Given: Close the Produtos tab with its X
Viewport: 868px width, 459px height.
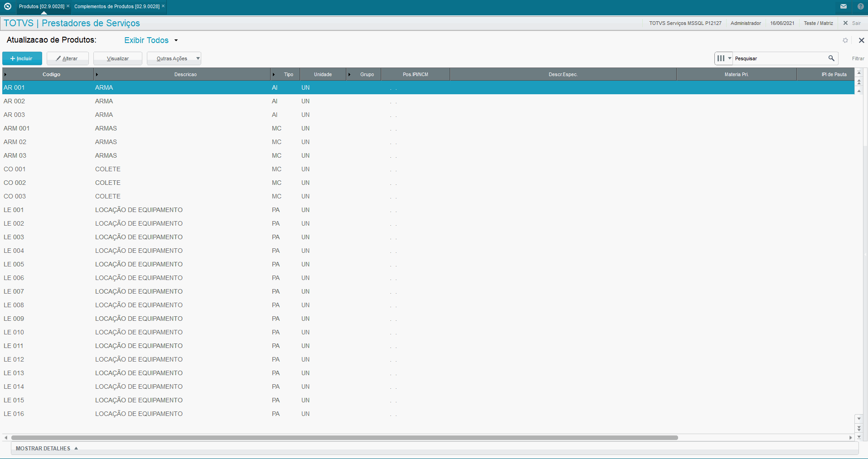Looking at the screenshot, I should [68, 6].
